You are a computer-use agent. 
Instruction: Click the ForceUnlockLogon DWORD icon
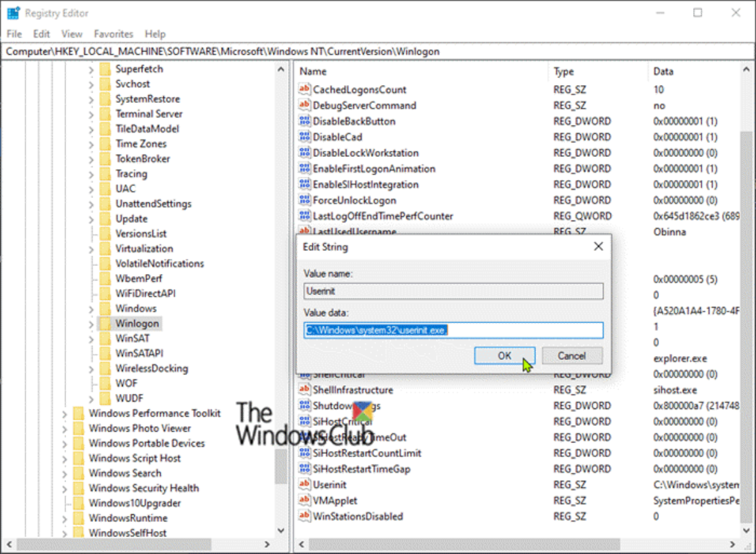305,200
